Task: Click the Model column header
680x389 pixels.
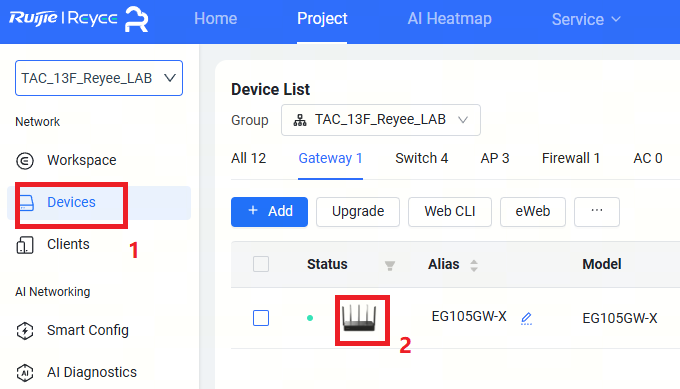Action: pyautogui.click(x=602, y=264)
